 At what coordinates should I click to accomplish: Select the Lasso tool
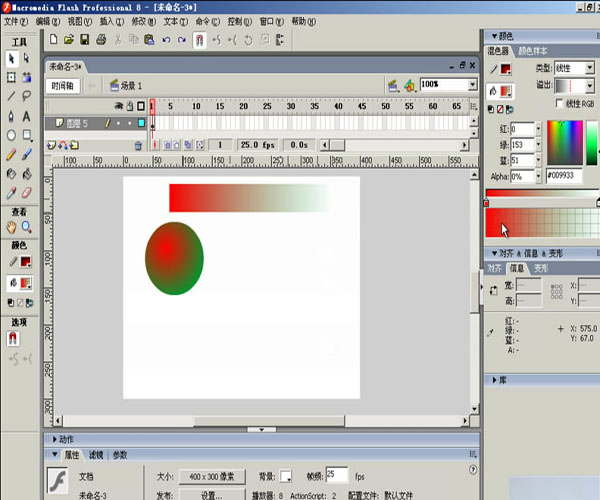[27, 96]
